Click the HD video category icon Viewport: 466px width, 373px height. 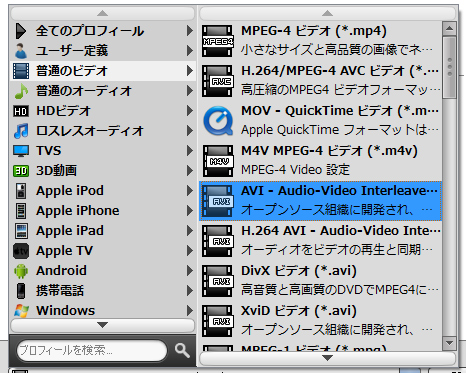tap(21, 111)
